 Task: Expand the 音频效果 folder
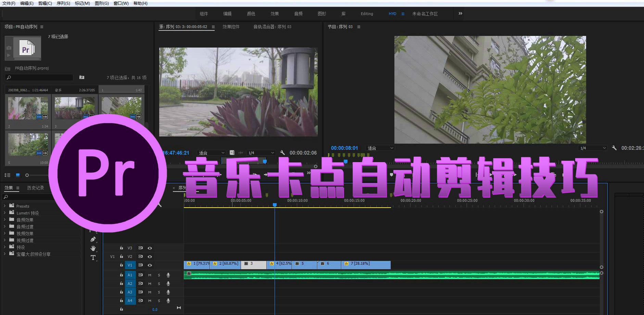pyautogui.click(x=4, y=220)
